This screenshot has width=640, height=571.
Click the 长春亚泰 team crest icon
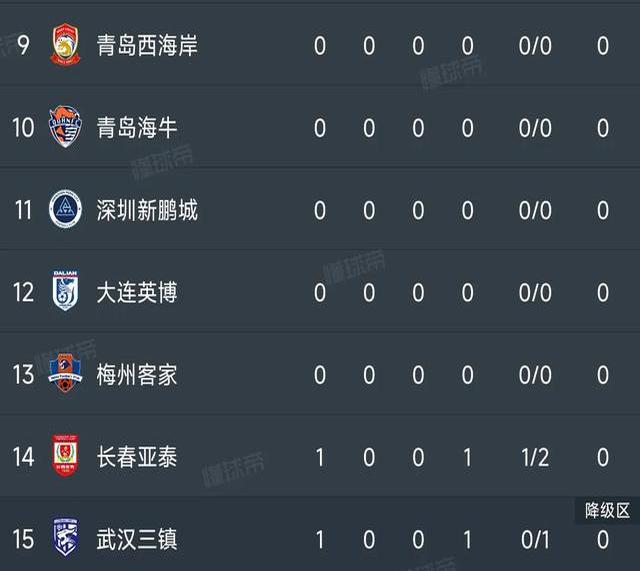[64, 457]
